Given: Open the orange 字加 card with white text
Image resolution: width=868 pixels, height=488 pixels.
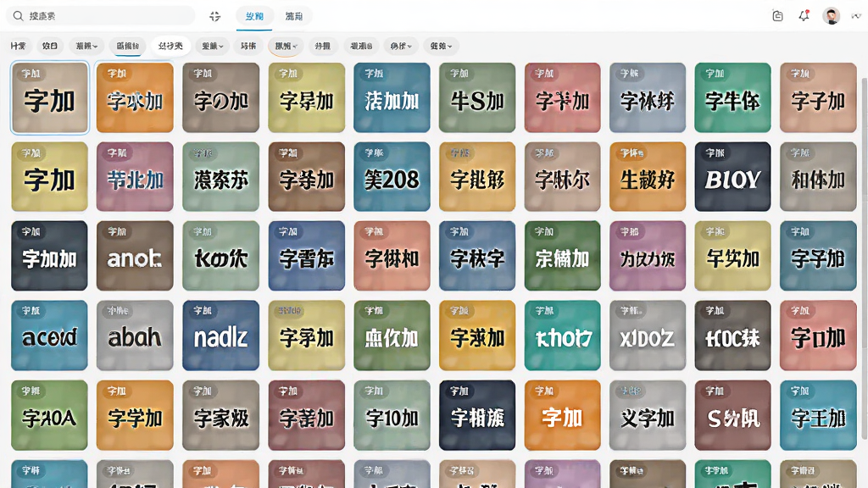Looking at the screenshot, I should pos(562,415).
